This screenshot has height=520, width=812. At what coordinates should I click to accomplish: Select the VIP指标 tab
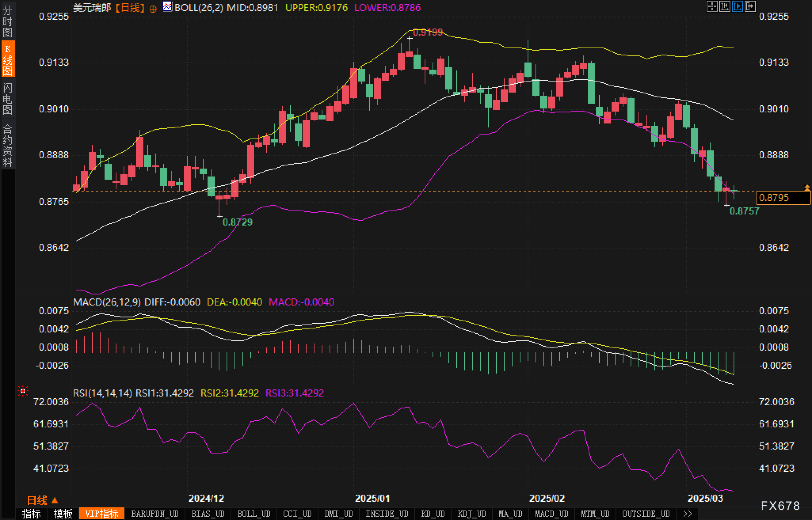102,514
